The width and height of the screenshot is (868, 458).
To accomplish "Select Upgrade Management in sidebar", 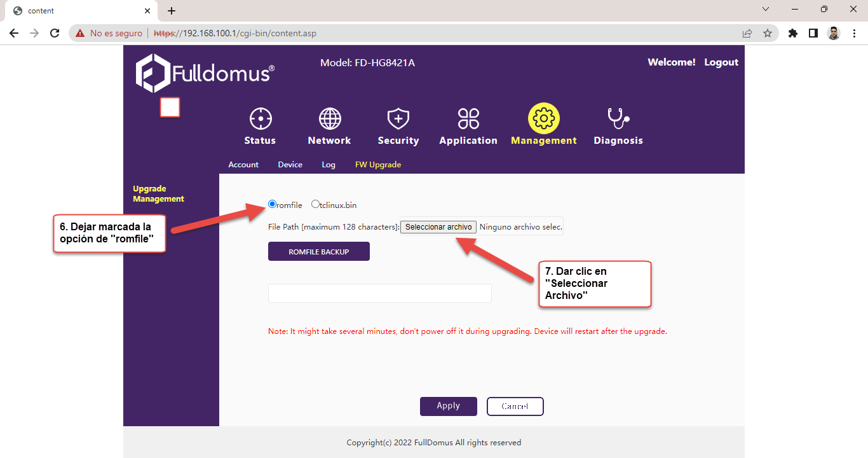I will (158, 194).
